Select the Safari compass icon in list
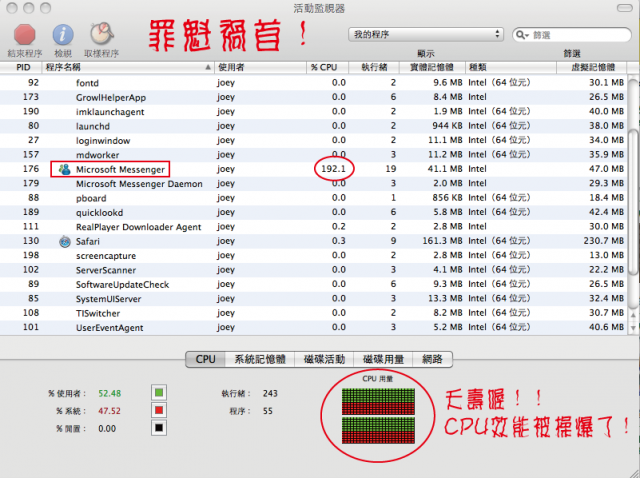Viewport: 640px width, 478px height. (64, 241)
